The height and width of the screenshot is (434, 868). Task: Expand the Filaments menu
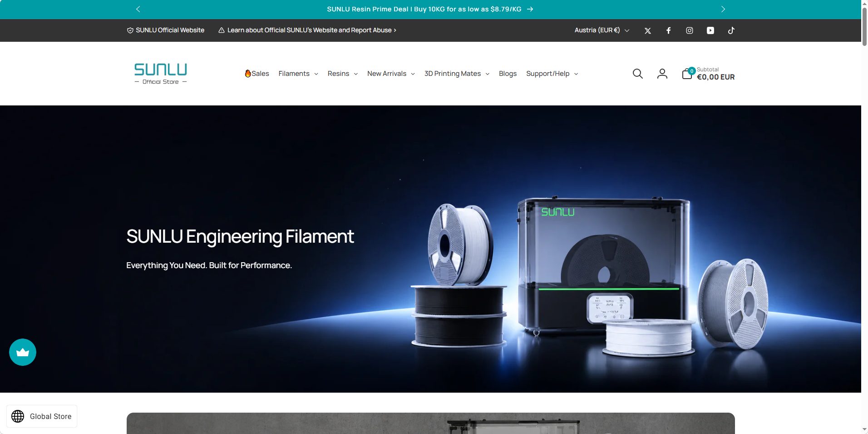298,74
